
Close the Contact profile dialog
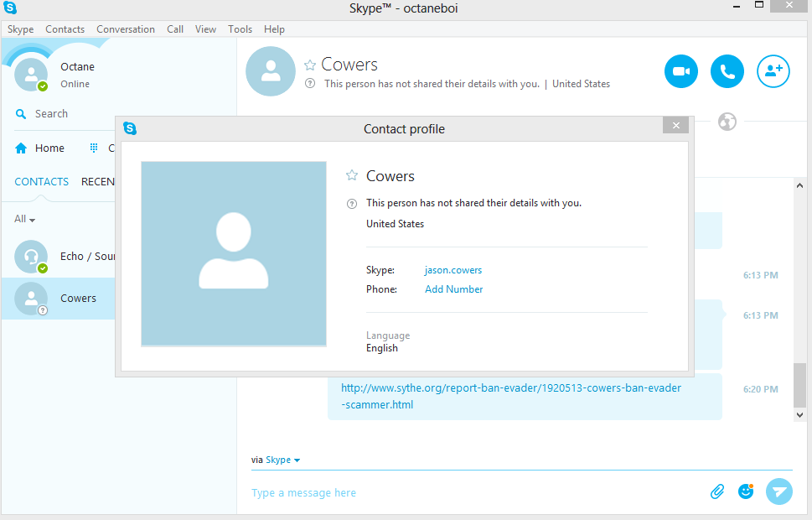click(x=675, y=126)
